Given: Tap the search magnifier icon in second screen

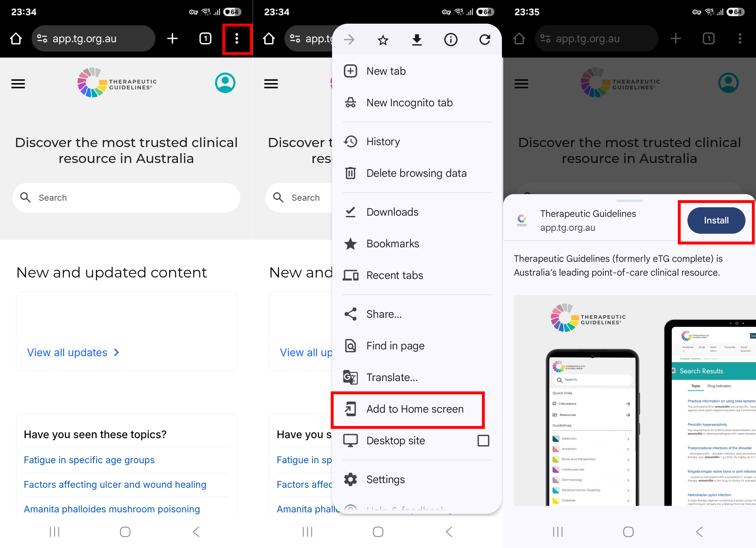Looking at the screenshot, I should 278,197.
